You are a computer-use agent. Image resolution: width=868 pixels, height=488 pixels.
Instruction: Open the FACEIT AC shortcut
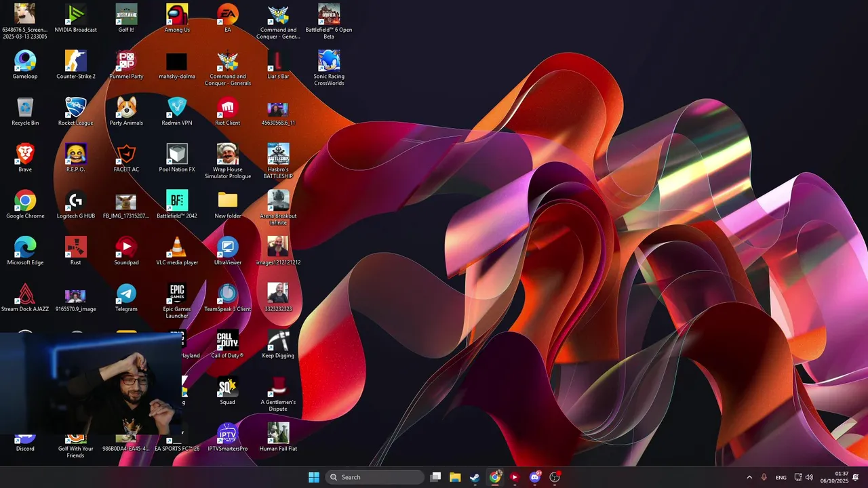click(x=126, y=158)
